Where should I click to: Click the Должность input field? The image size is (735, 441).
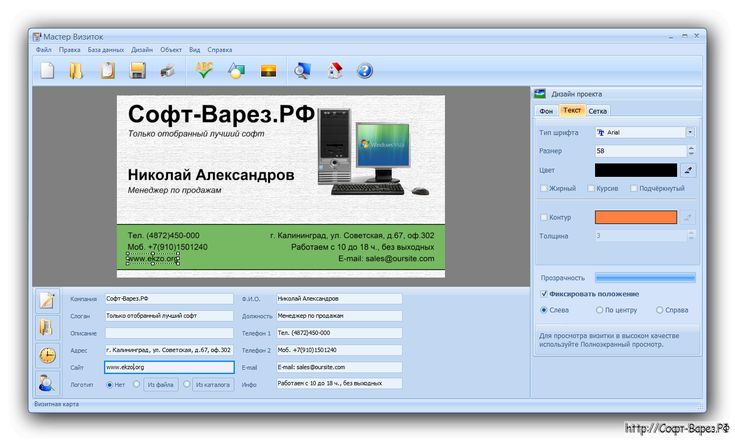tap(339, 316)
